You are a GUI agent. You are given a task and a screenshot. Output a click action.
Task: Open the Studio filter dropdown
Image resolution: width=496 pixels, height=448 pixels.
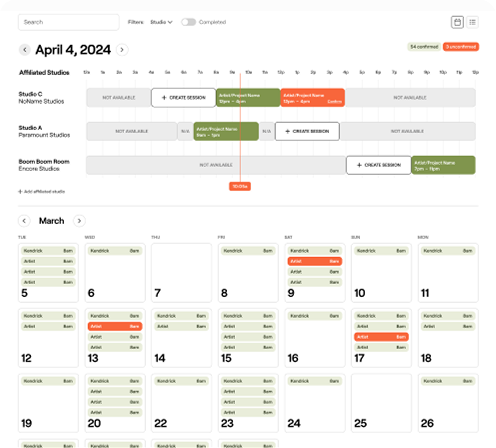[161, 22]
